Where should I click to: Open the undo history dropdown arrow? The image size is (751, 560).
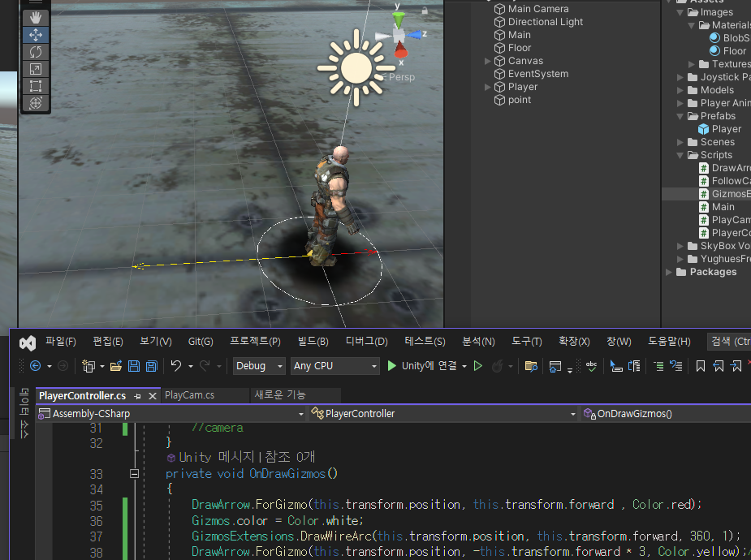[x=191, y=367]
